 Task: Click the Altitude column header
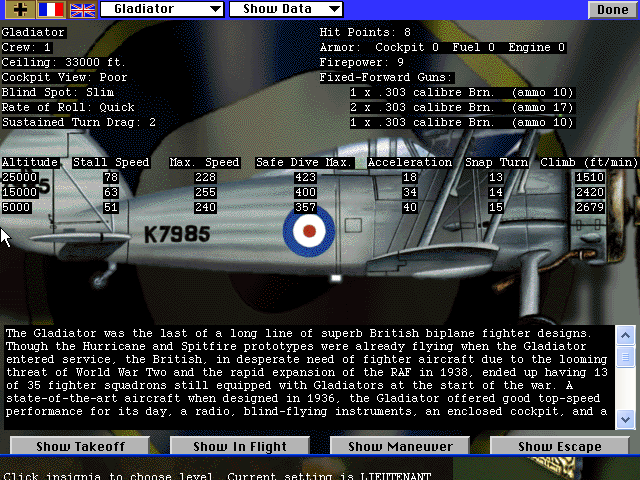pyautogui.click(x=30, y=162)
